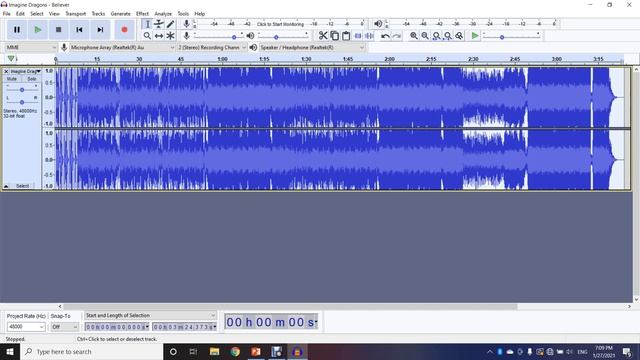640x360 pixels.
Task: Choose the Time Shift tool
Action: 159,36
